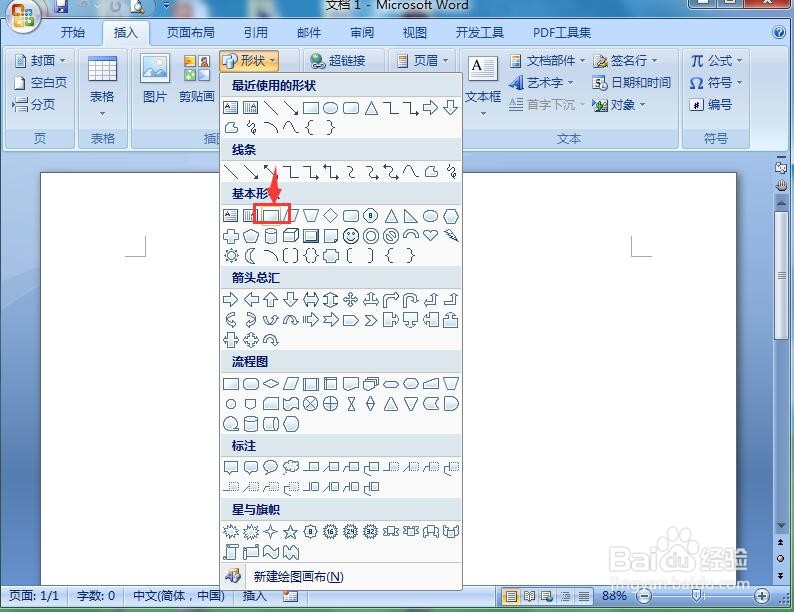Select the flowchart collate hourglass shape
Viewport: 794px width, 612px height.
(351, 404)
